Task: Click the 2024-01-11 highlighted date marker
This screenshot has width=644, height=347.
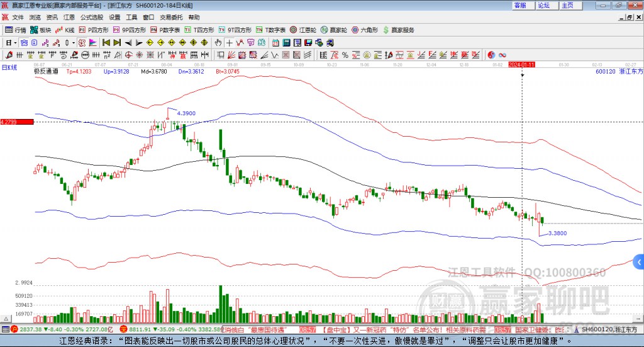Action: pyautogui.click(x=521, y=64)
